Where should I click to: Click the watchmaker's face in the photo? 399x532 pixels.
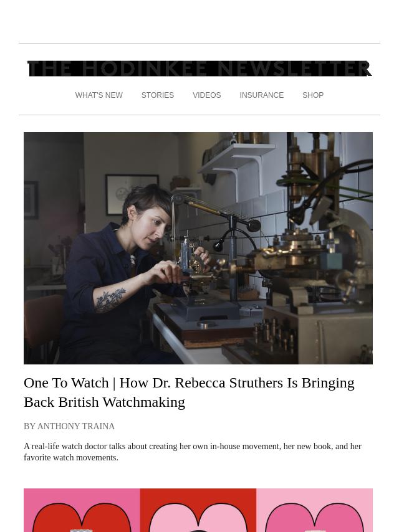153,225
